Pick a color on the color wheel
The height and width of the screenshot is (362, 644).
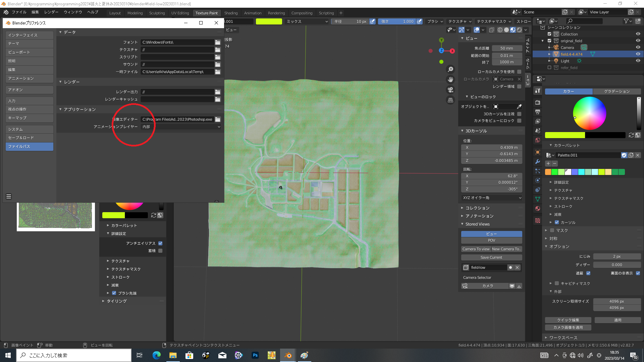[589, 113]
